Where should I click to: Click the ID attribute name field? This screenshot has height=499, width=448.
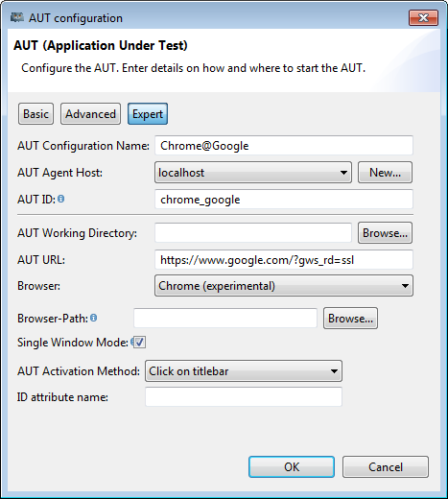click(244, 397)
